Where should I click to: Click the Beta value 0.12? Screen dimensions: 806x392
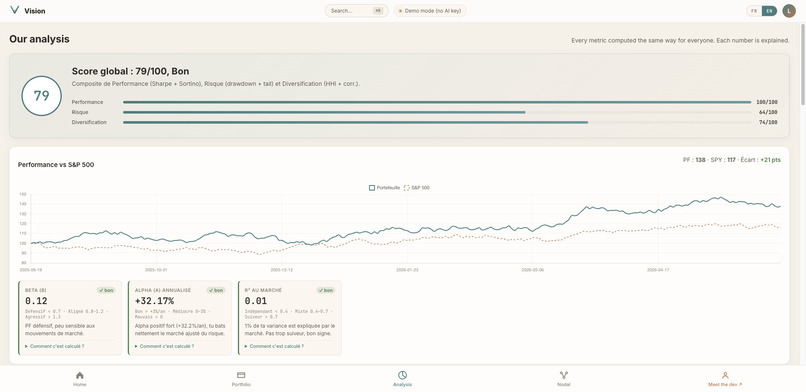pyautogui.click(x=36, y=301)
